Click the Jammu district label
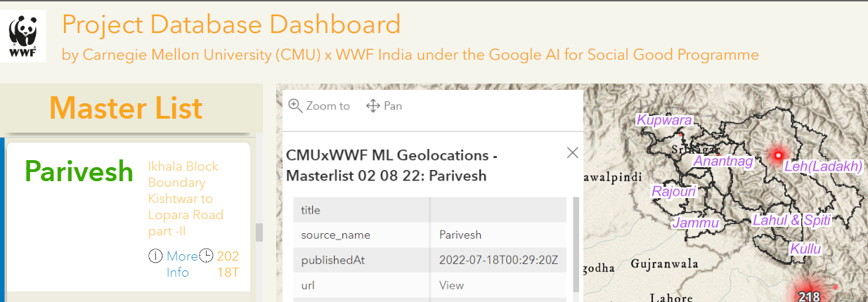The width and height of the screenshot is (868, 302). pyautogui.click(x=697, y=223)
